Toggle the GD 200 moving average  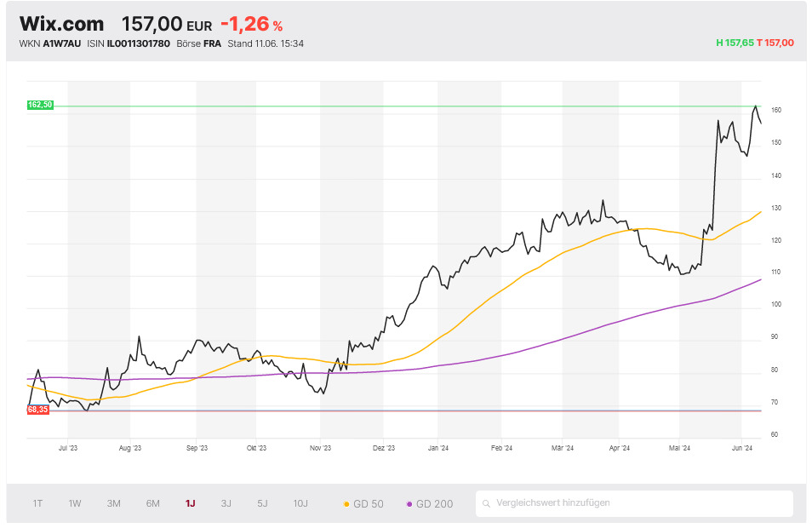point(430,503)
